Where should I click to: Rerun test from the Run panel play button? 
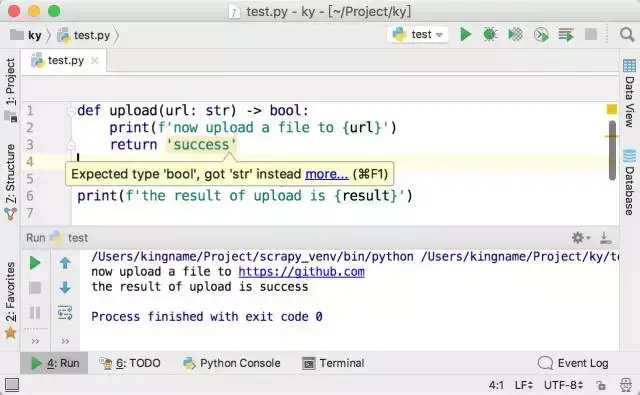tap(35, 263)
